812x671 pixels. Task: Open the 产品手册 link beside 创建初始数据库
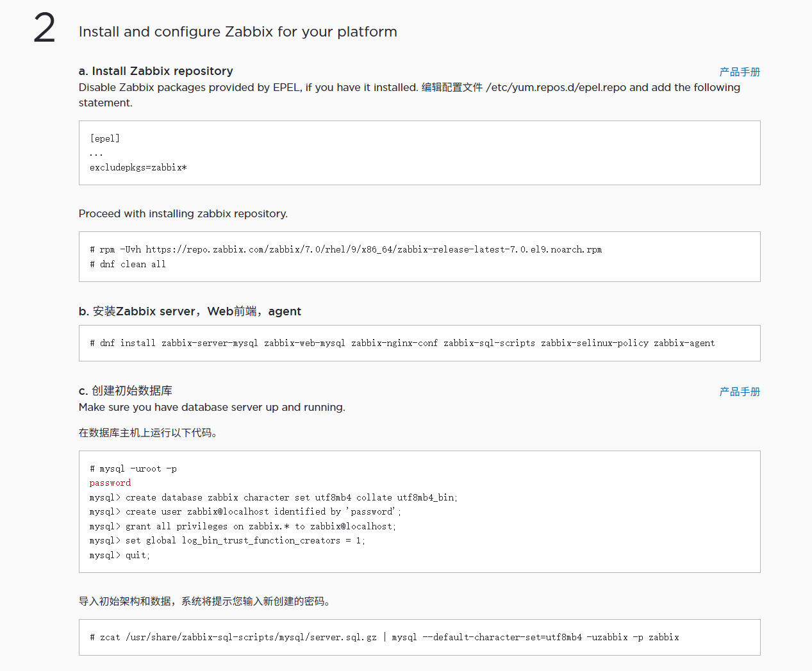point(740,392)
